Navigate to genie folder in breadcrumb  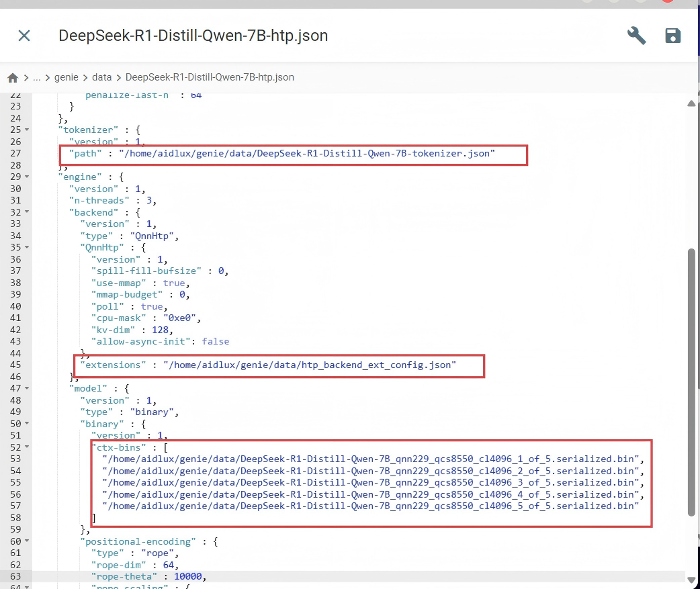66,77
